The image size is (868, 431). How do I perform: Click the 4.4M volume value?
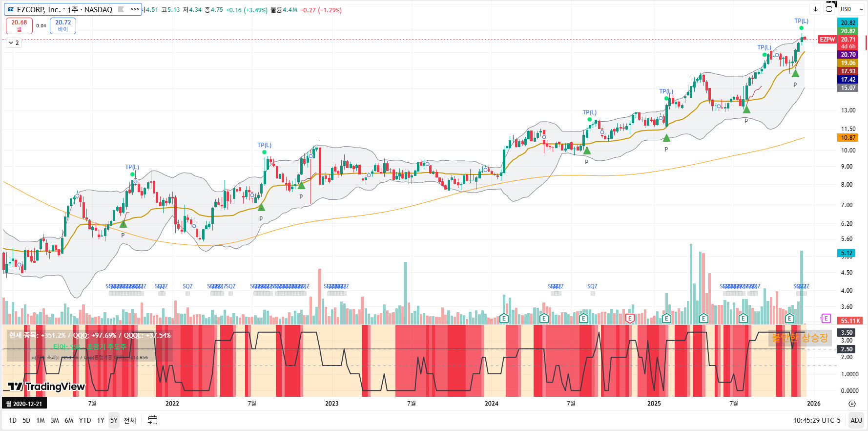290,10
